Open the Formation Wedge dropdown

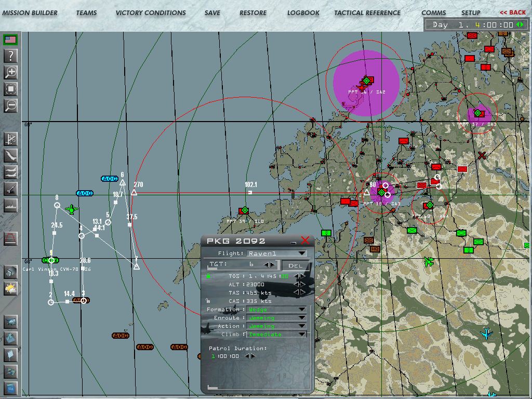276,310
